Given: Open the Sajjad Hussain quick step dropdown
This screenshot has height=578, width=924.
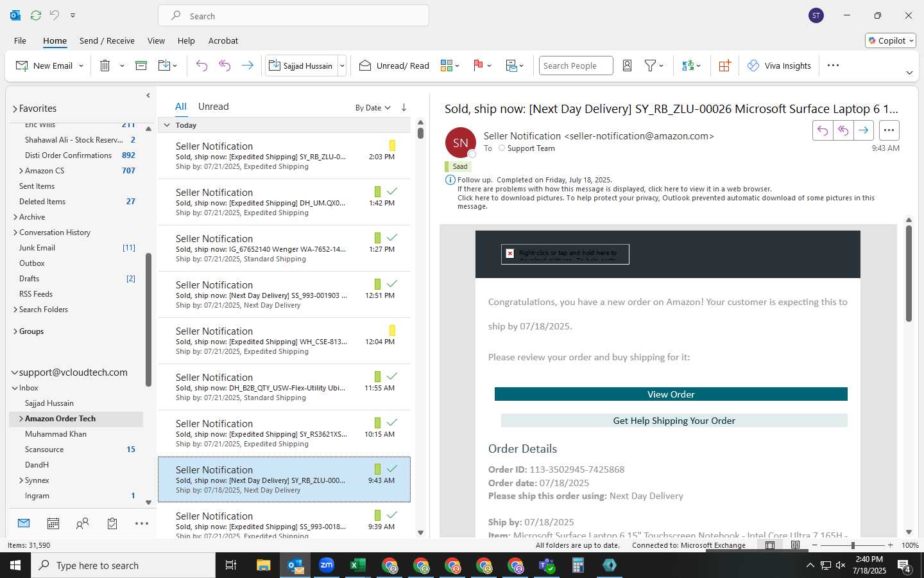Looking at the screenshot, I should [x=342, y=66].
